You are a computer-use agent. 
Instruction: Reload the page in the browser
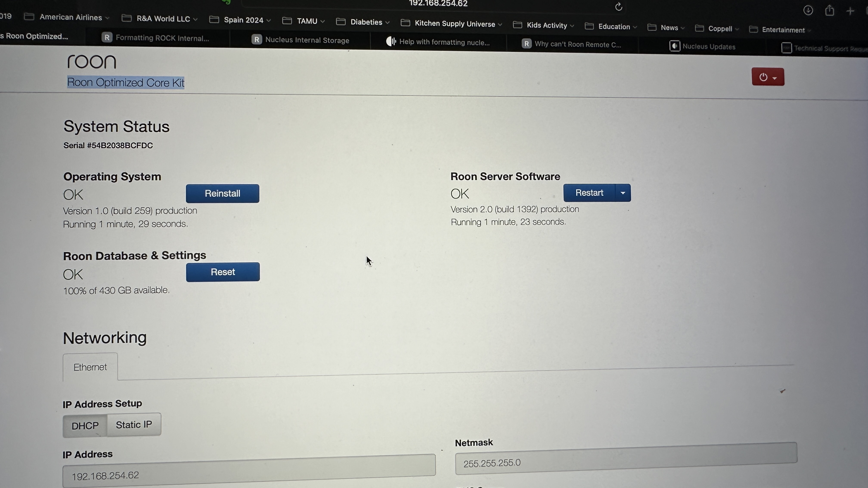click(x=619, y=6)
